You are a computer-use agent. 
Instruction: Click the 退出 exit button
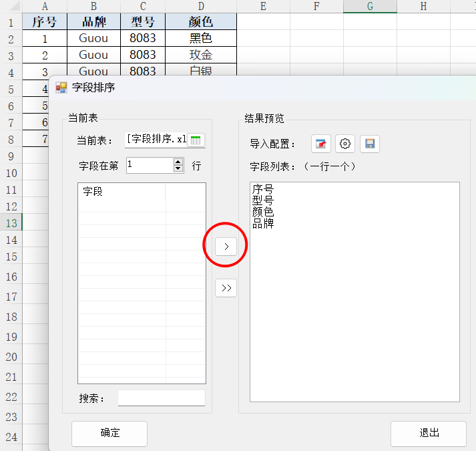(429, 433)
